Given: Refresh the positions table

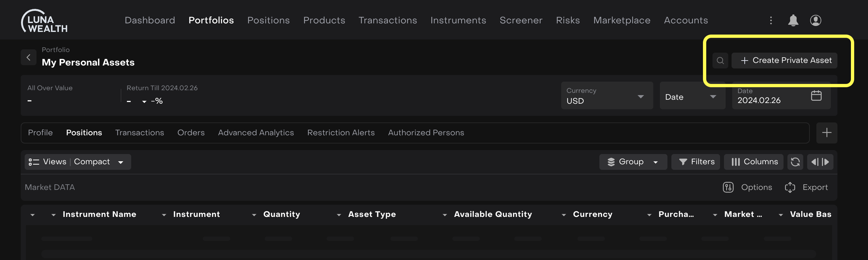Looking at the screenshot, I should [795, 162].
